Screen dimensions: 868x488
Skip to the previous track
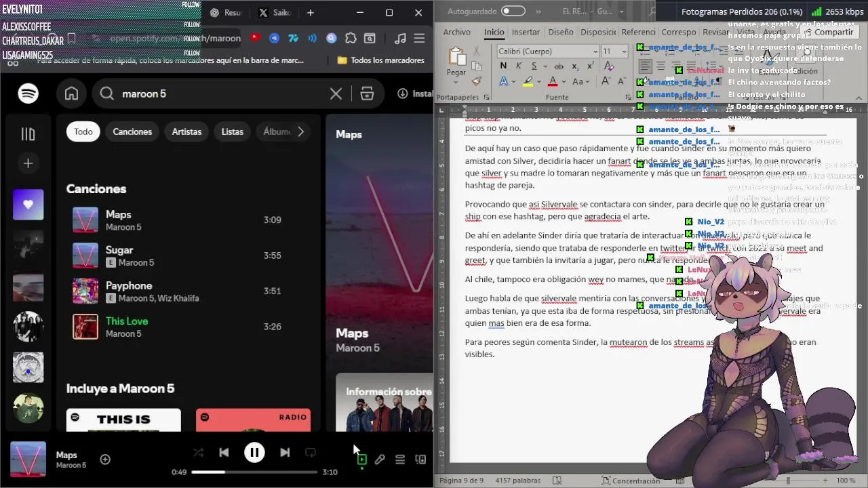(224, 452)
